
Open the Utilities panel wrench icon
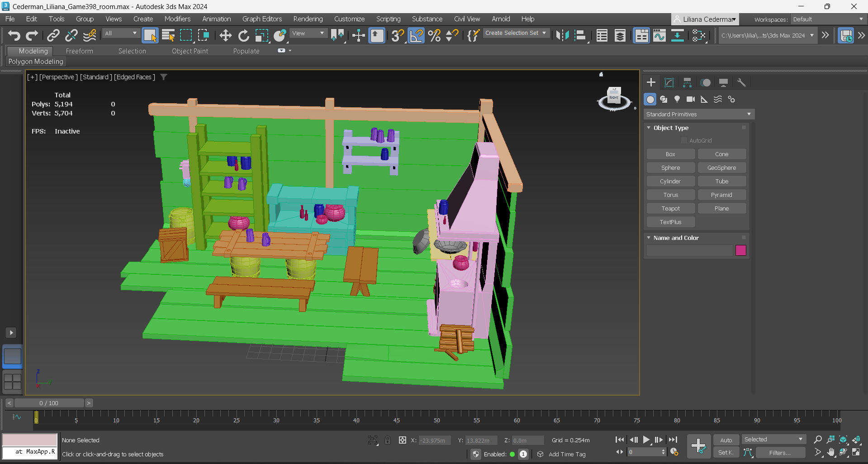741,82
